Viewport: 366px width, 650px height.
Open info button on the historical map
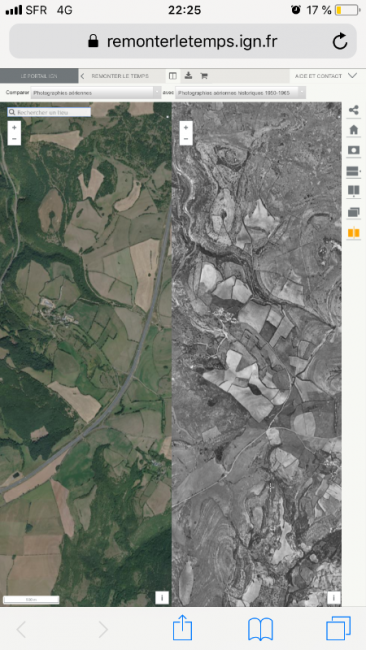coord(333,597)
